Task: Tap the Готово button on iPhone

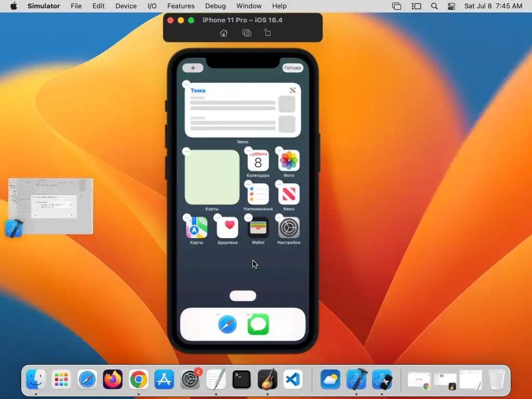Action: click(292, 68)
